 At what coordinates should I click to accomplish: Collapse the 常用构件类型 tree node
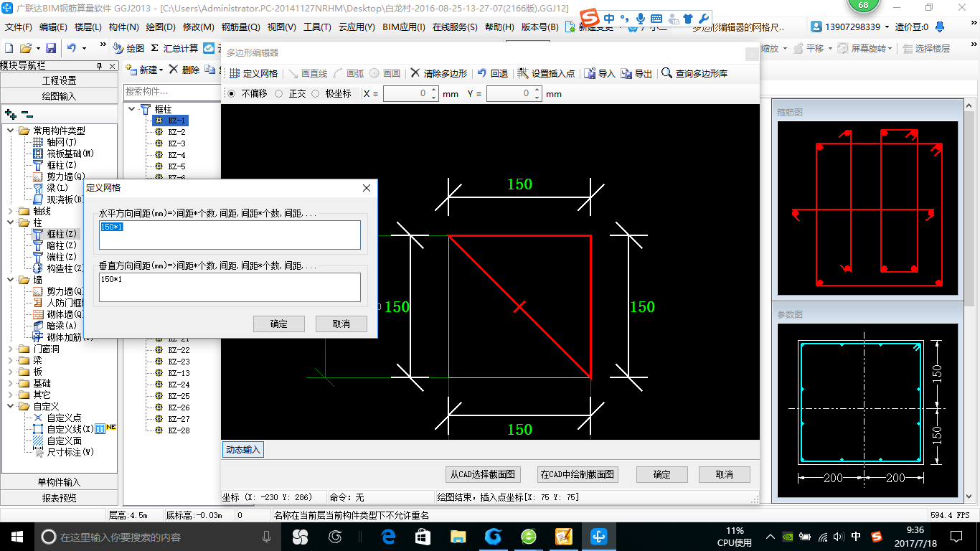tap(11, 131)
